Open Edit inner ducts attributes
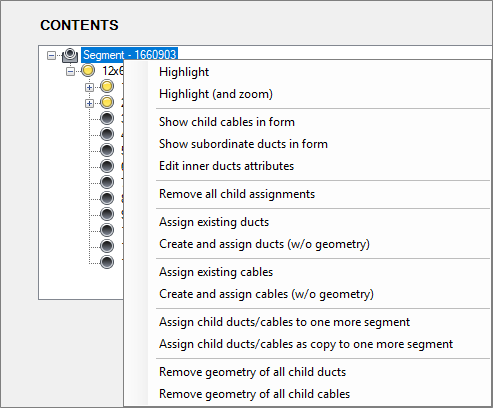 coord(226,166)
